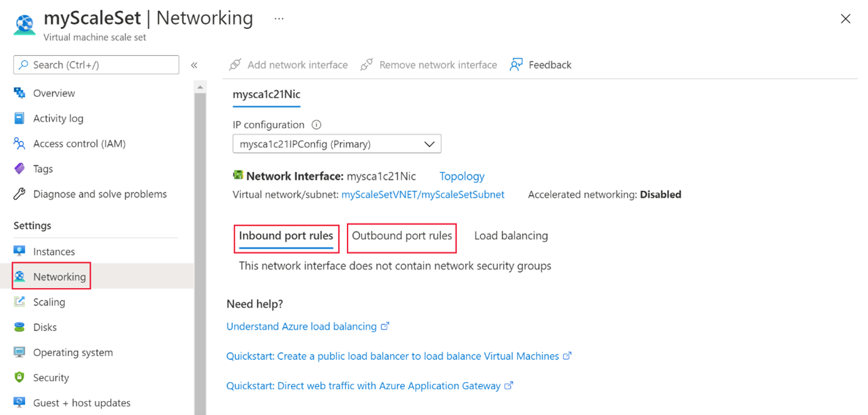Select the mysca1c21Nic tab

(x=266, y=95)
